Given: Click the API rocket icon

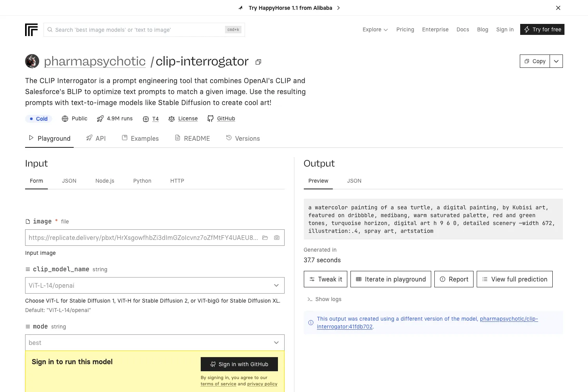Looking at the screenshot, I should tap(89, 138).
